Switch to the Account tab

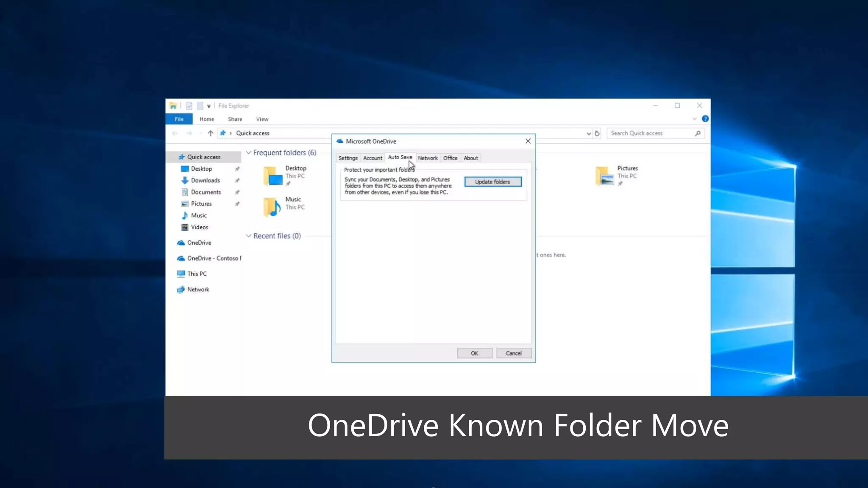373,158
